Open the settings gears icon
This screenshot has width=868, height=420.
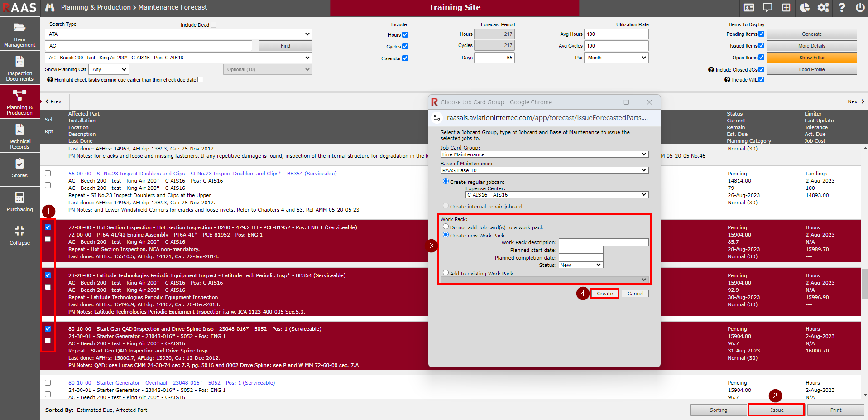click(823, 8)
